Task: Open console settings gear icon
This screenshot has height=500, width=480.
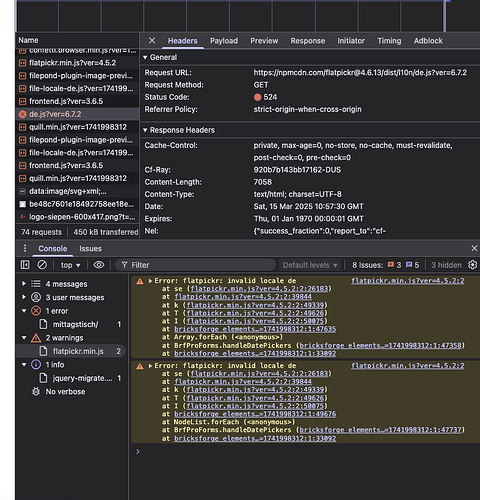Action: click(x=472, y=265)
